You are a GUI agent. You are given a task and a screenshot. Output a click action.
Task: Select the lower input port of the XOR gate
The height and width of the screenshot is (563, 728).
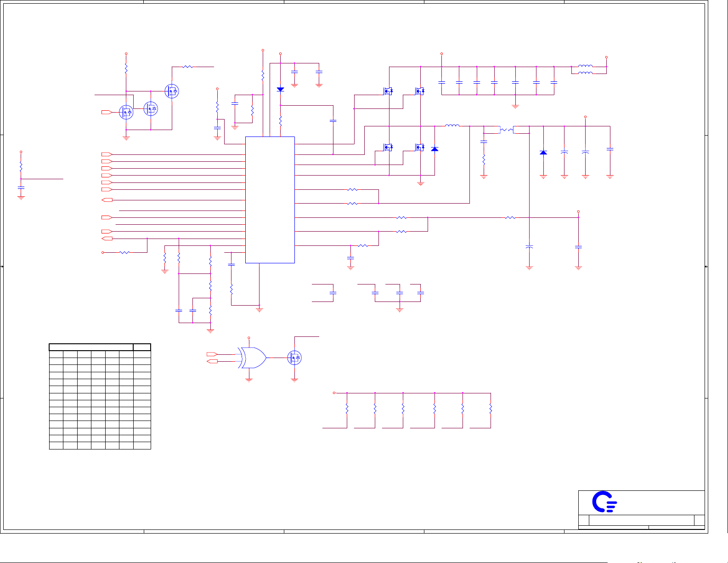click(x=212, y=361)
